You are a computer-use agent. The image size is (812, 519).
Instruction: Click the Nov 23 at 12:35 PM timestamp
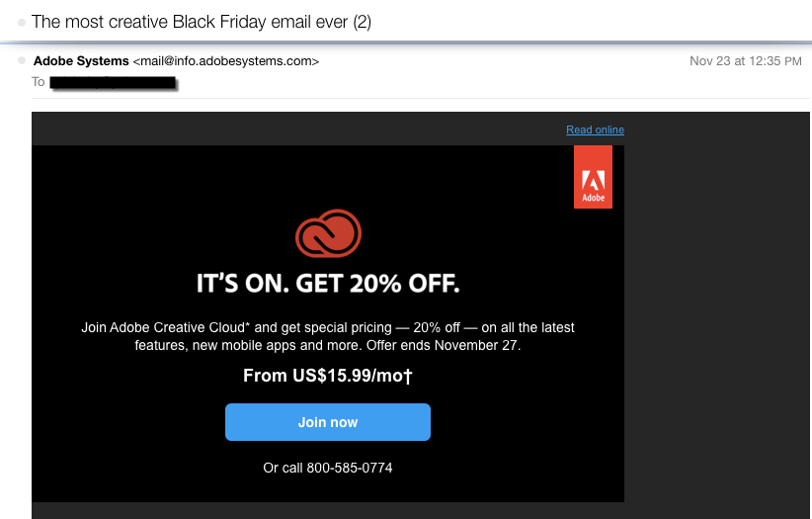[746, 61]
